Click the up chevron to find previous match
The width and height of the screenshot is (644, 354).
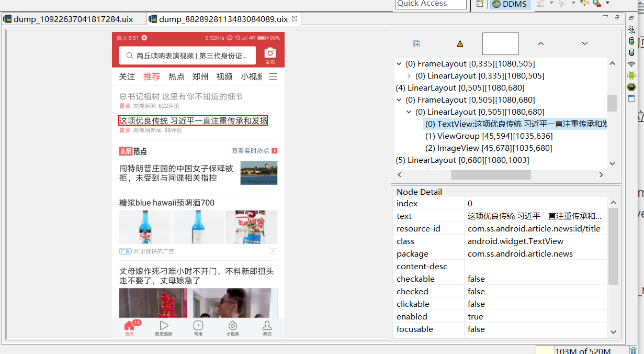[x=540, y=43]
